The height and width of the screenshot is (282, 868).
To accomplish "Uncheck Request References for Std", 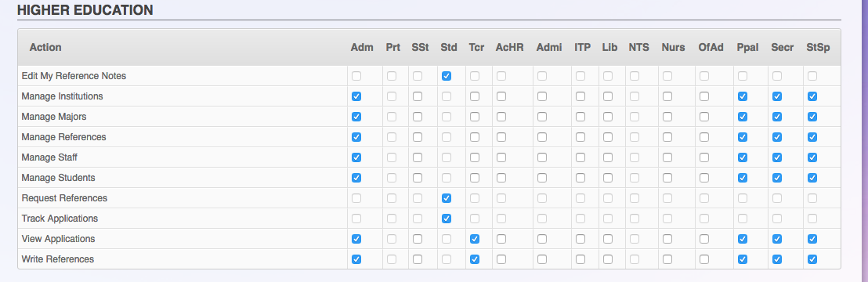I will coord(447,198).
